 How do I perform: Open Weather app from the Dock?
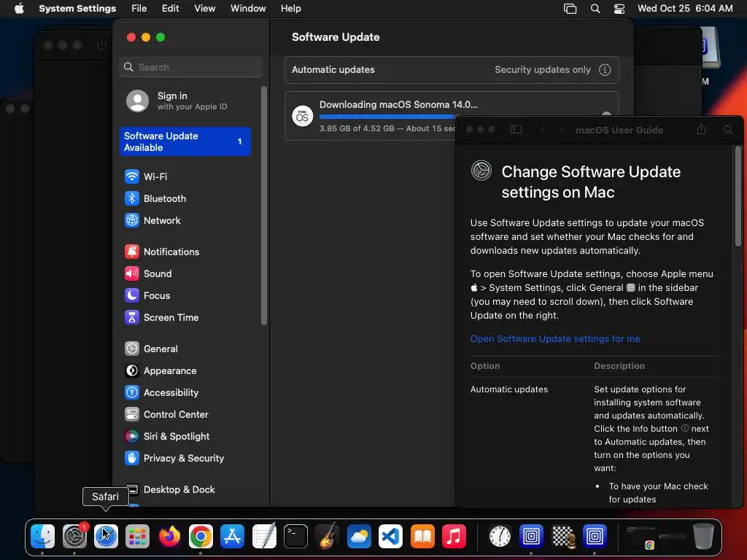(x=359, y=536)
